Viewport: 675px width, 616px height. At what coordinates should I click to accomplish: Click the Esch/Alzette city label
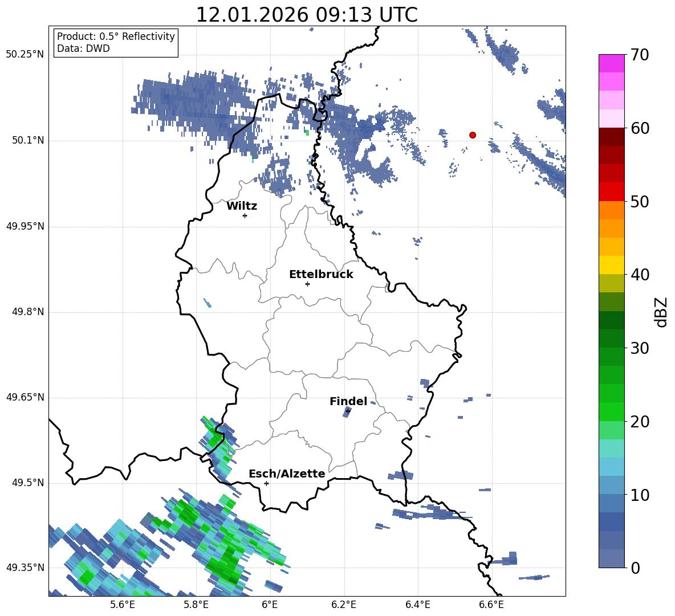pyautogui.click(x=287, y=474)
